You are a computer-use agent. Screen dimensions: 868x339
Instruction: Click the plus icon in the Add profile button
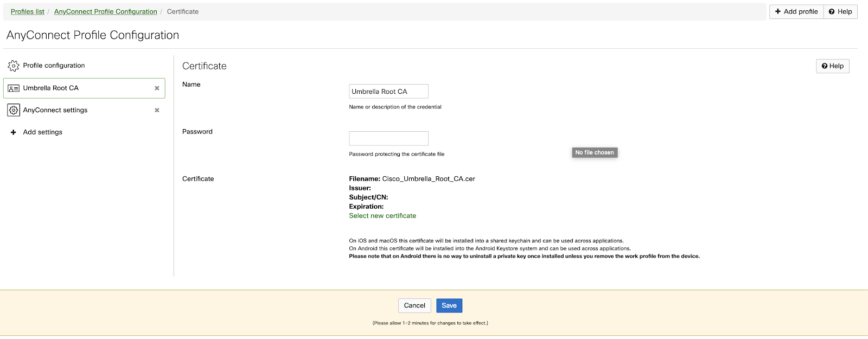point(778,11)
